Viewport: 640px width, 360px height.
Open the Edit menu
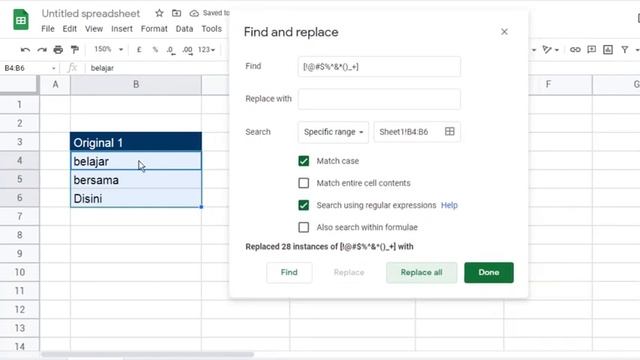coord(69,29)
